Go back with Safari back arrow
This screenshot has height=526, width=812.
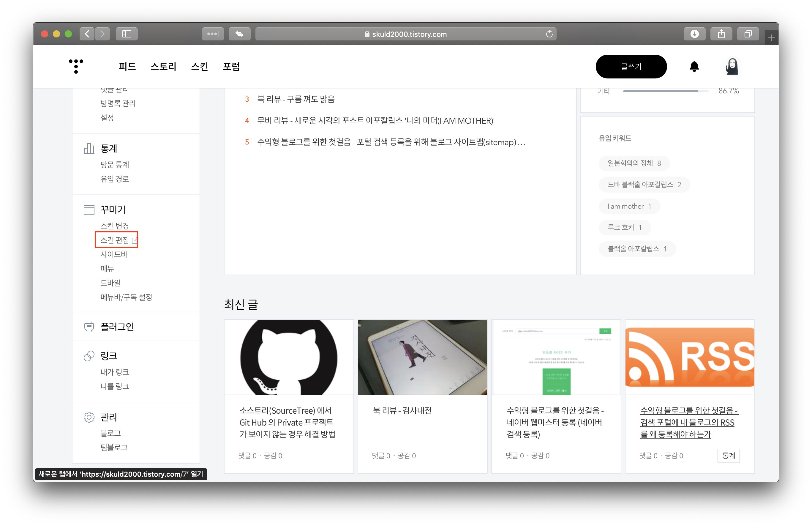coord(87,34)
